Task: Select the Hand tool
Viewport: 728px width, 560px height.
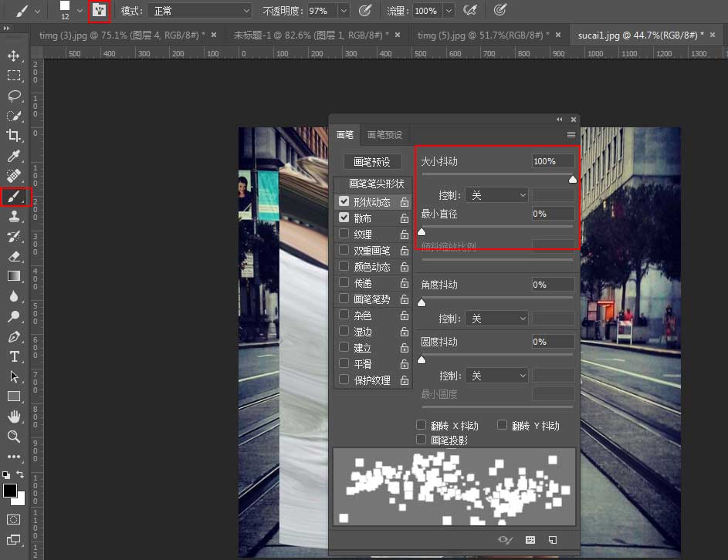Action: [14, 417]
